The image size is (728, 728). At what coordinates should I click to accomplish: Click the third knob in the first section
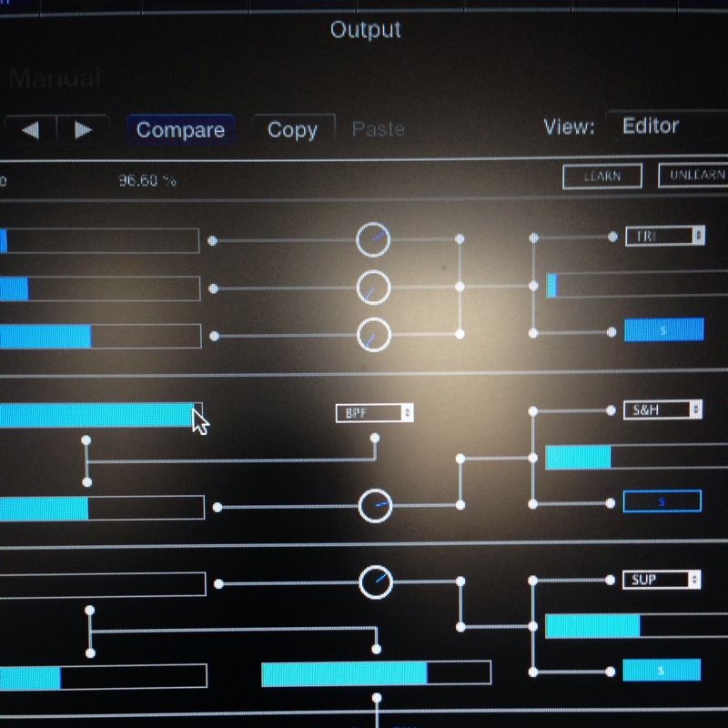pos(373,335)
